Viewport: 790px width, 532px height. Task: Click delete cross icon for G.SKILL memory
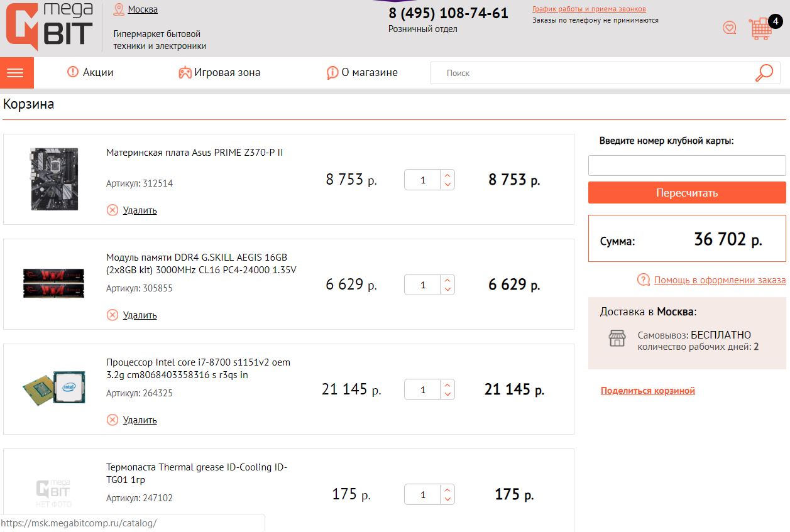tap(112, 315)
